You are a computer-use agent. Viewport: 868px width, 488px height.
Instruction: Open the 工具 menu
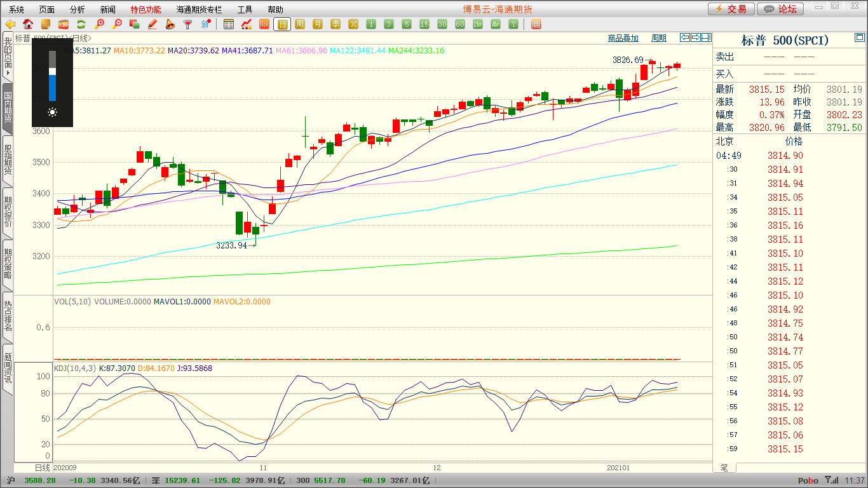click(245, 10)
